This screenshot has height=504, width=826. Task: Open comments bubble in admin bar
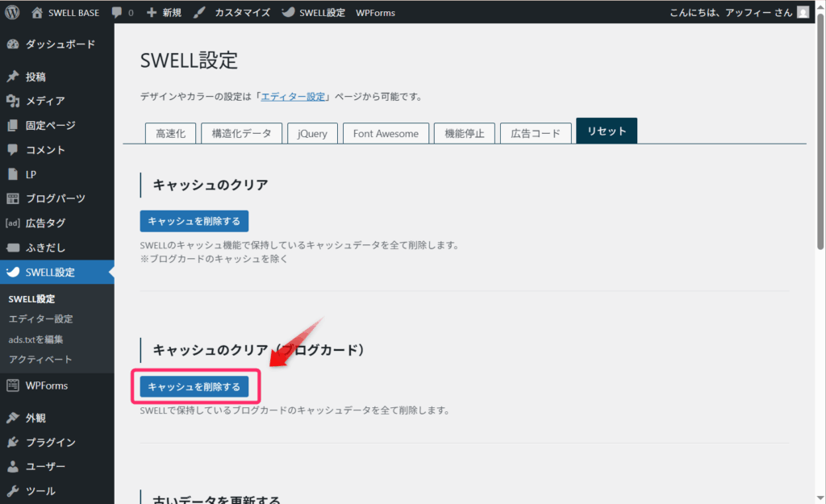(x=117, y=13)
